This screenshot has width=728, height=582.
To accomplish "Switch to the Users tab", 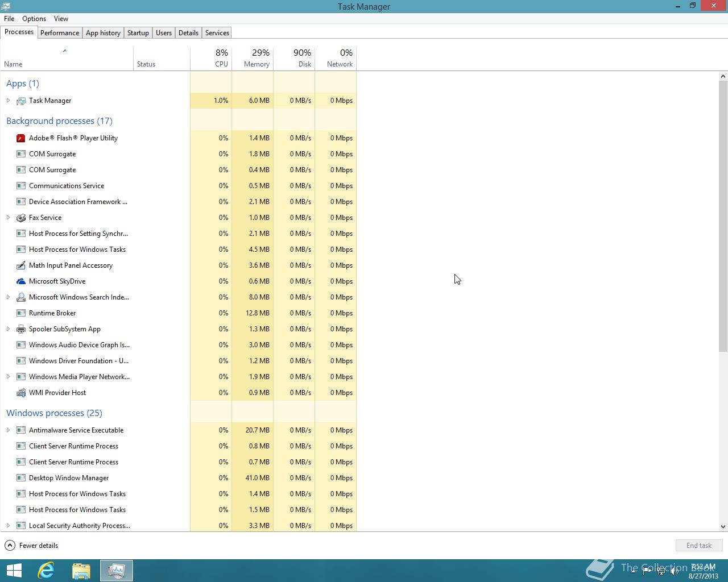I will (164, 33).
